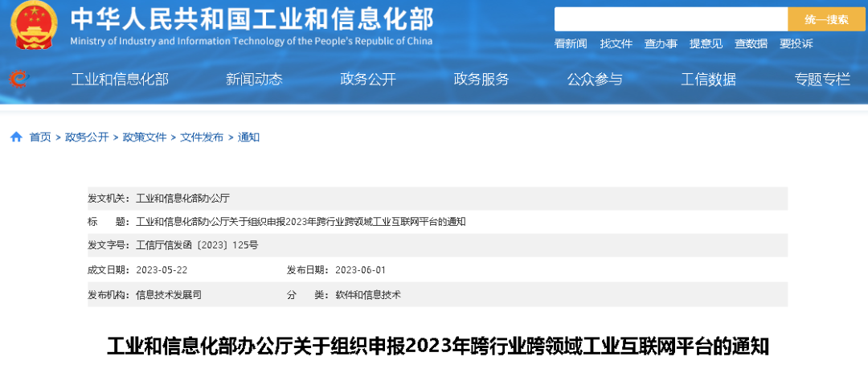Open the 找文件 quick link

click(x=616, y=44)
